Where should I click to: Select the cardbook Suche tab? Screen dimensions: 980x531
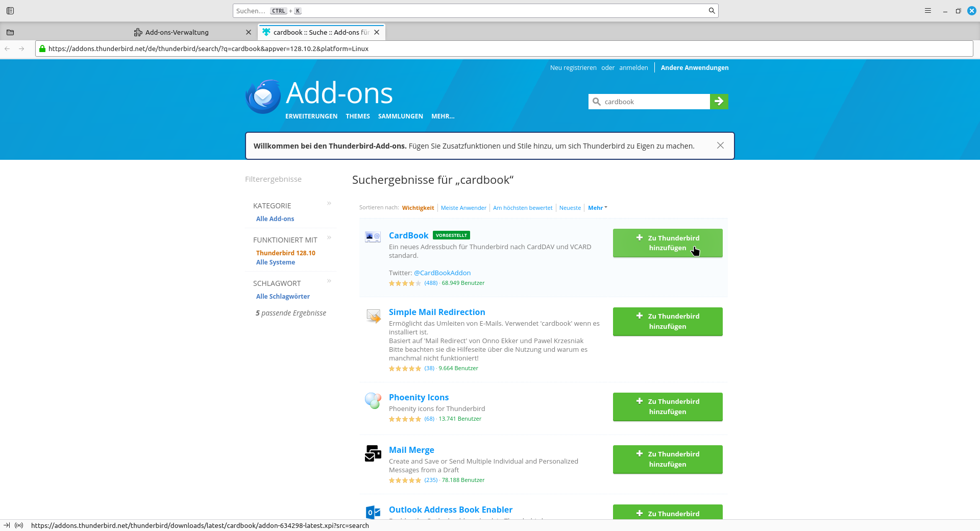tap(322, 32)
